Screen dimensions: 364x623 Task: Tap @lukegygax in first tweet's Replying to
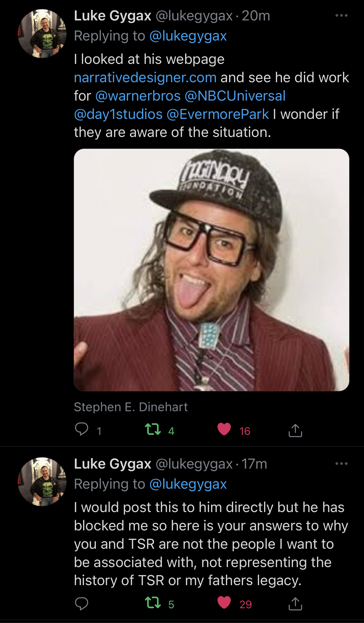pyautogui.click(x=188, y=36)
